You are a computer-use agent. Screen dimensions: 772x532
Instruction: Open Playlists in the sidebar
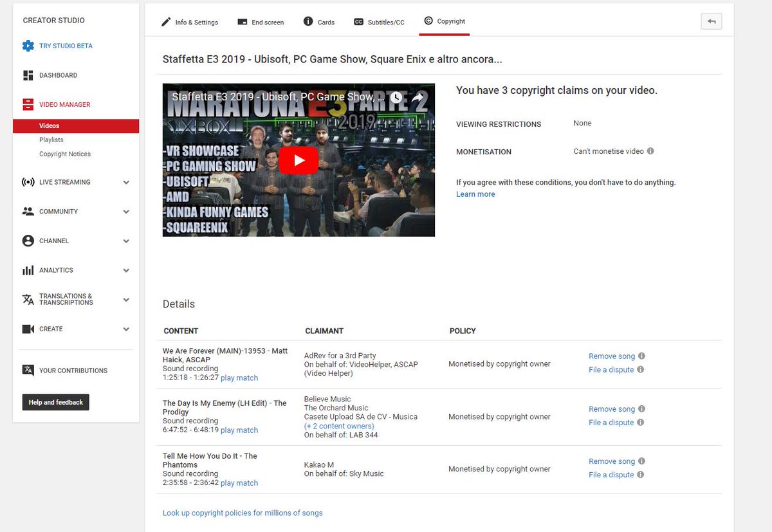51,140
